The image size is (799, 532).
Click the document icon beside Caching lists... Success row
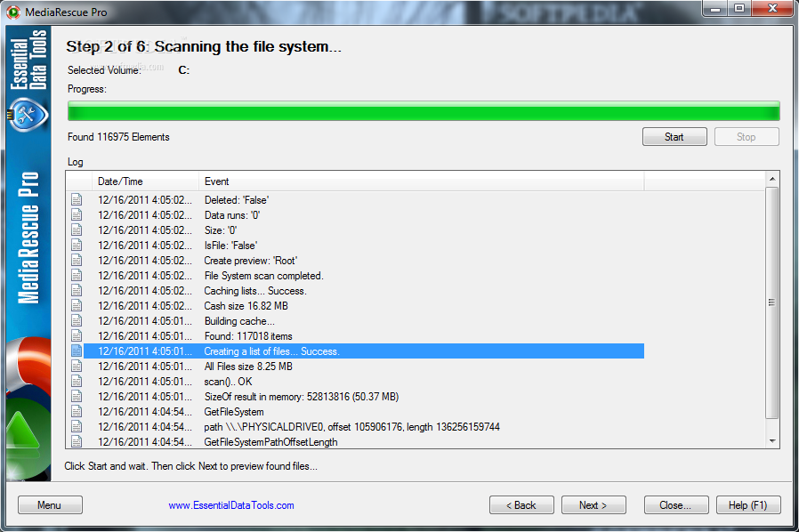[77, 290]
